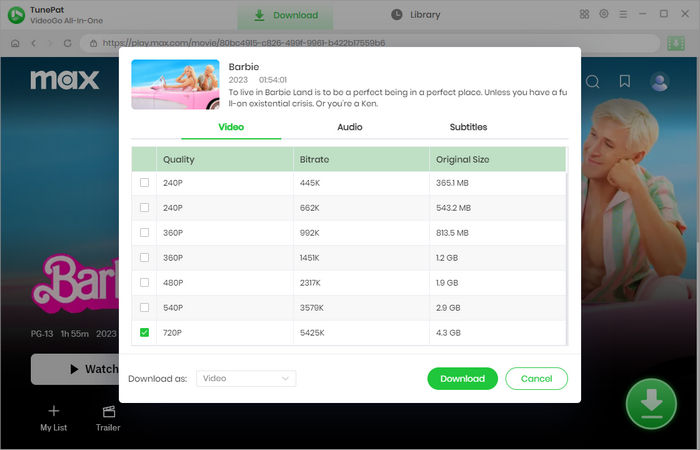Viewport: 700px width, 450px height.
Task: Click the Cancel button
Action: (537, 379)
